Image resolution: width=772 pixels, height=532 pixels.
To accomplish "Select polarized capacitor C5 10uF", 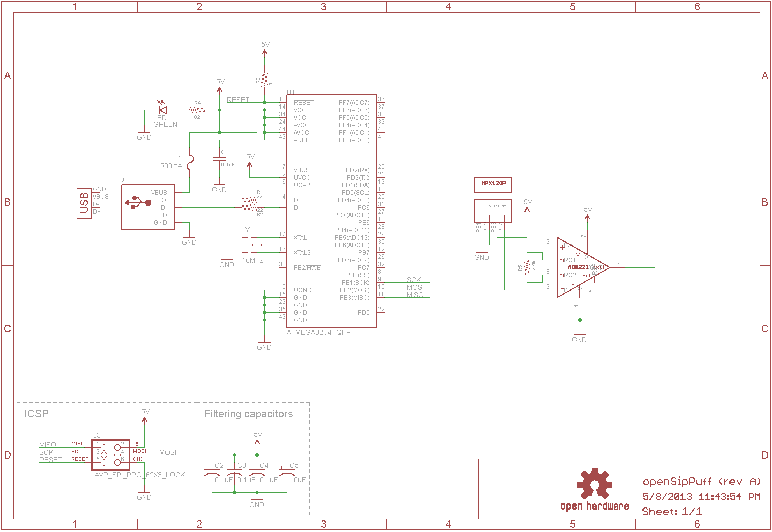I will pyautogui.click(x=287, y=472).
